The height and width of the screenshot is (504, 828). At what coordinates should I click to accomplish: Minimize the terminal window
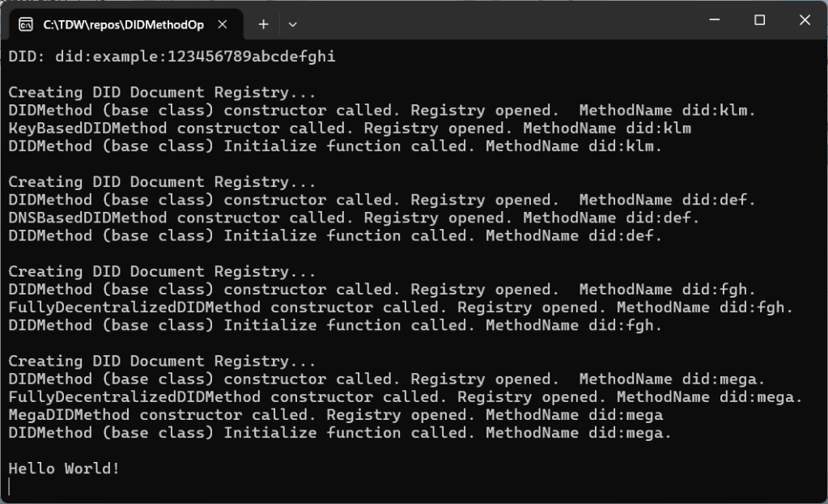click(714, 21)
